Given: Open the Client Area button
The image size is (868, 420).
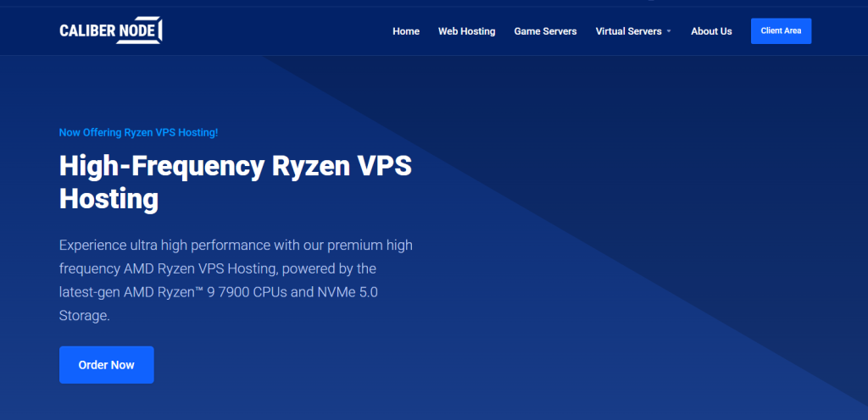Looking at the screenshot, I should pos(781,31).
